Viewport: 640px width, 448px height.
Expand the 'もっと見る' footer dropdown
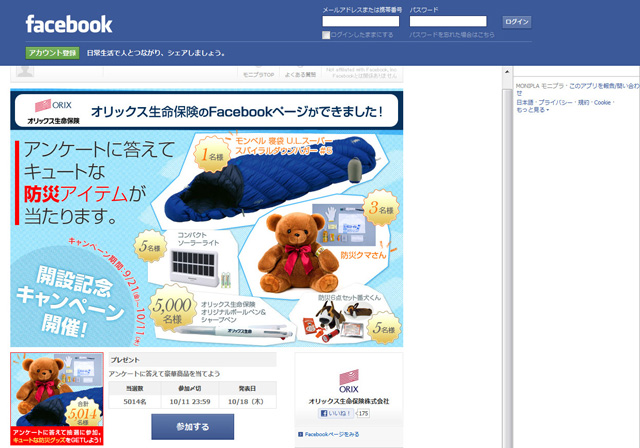point(533,110)
